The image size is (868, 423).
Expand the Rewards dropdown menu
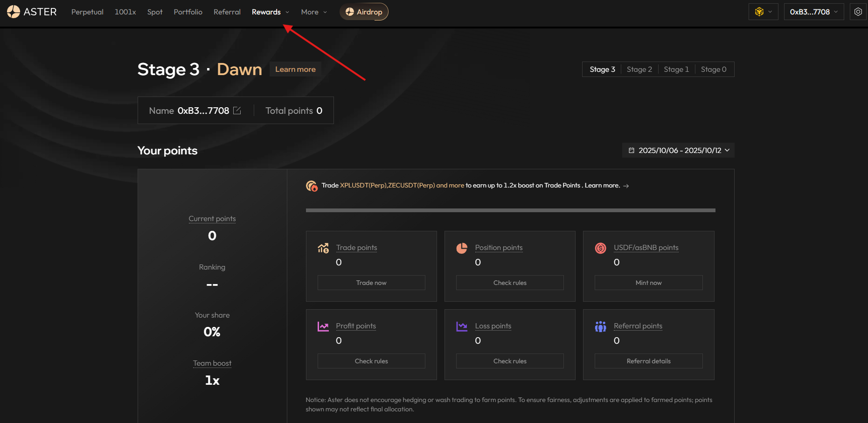271,12
